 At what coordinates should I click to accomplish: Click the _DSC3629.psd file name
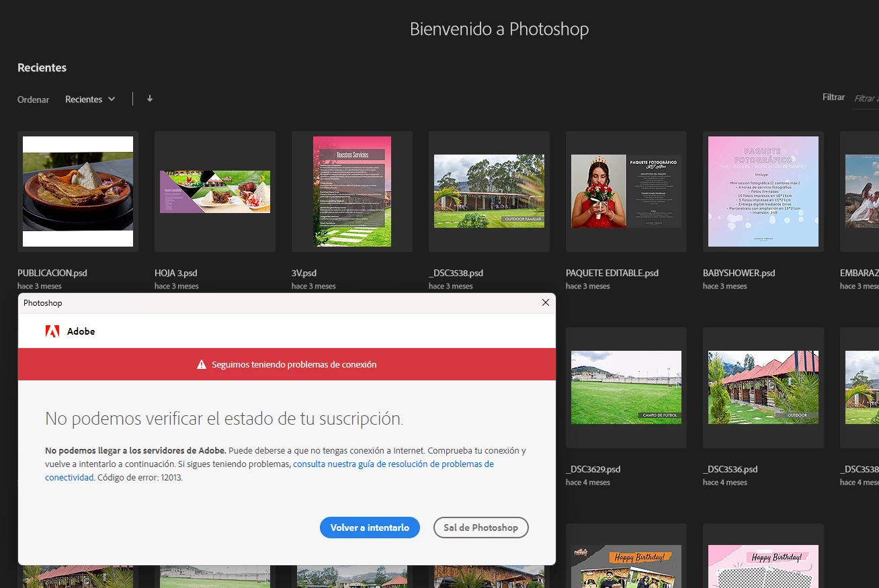point(593,470)
